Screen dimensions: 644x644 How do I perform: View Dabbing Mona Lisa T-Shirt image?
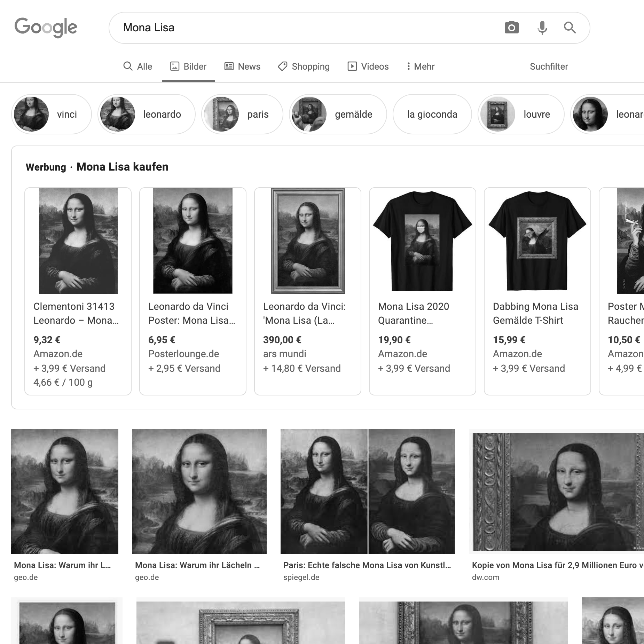pyautogui.click(x=537, y=241)
